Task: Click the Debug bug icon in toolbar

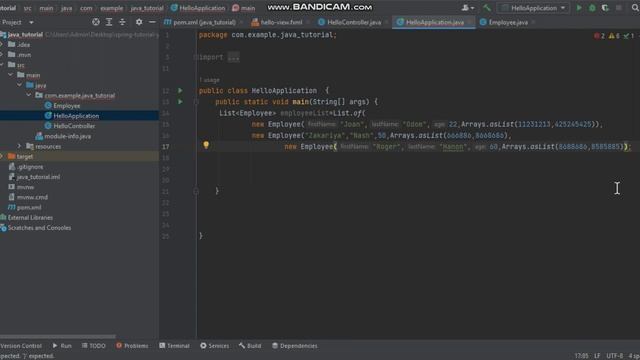Action: point(592,8)
